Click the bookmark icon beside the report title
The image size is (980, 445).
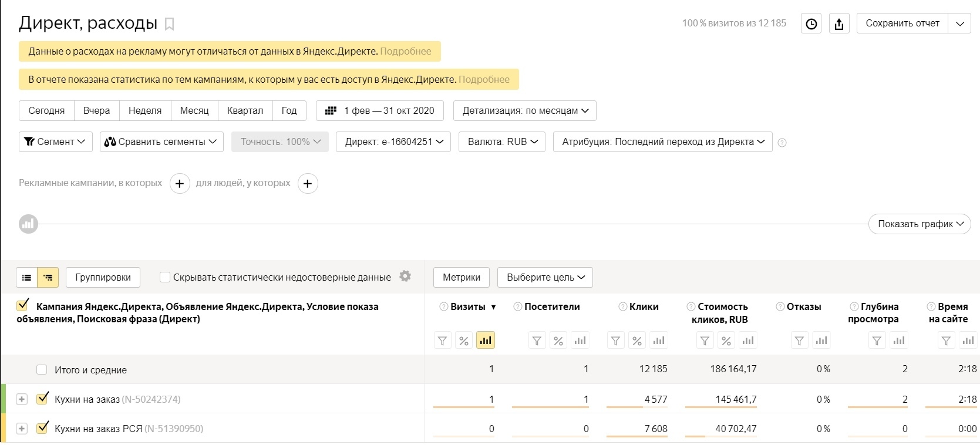[x=170, y=24]
